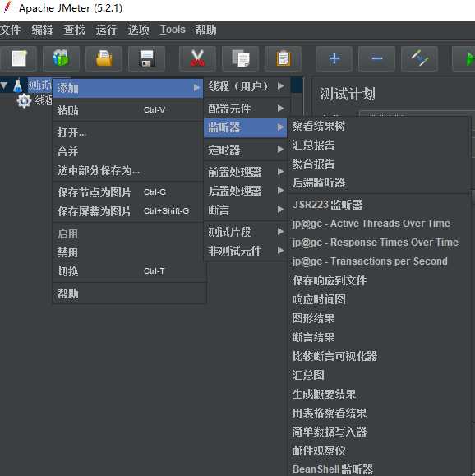
Task: Open the 运行 menu
Action: tap(106, 30)
